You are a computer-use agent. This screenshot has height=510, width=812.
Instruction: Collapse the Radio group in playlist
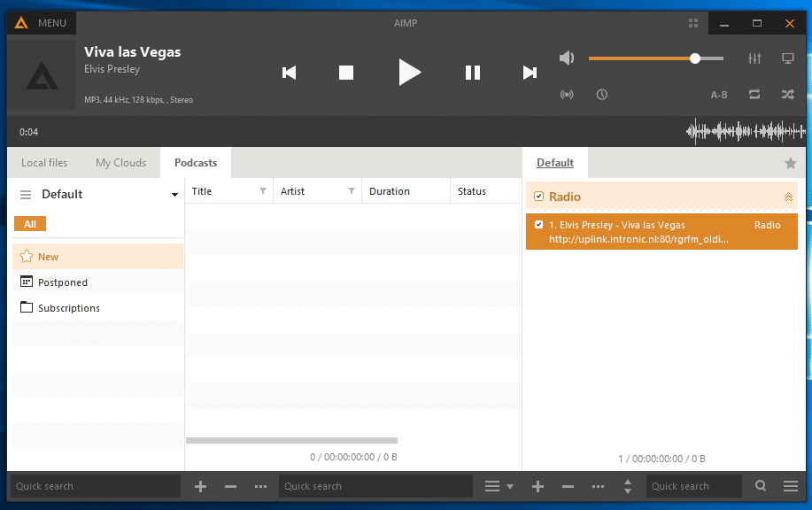[x=788, y=197]
